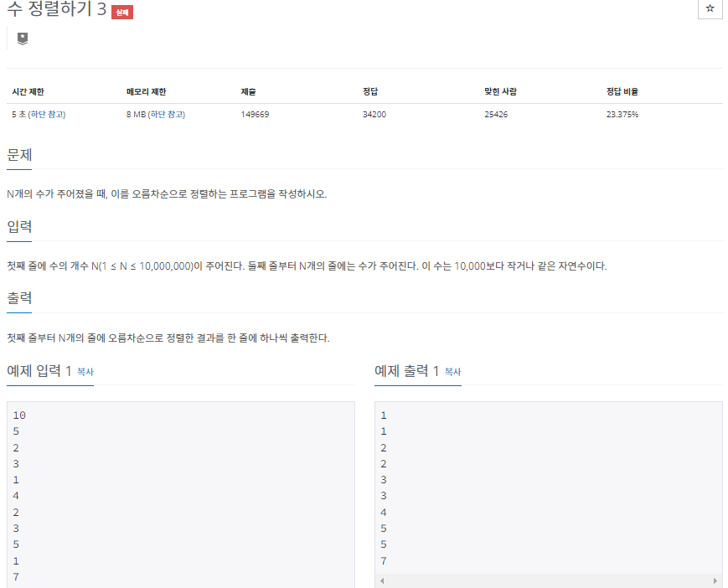The image size is (728, 588).
Task: Click the gray badge icon under the title
Action: click(x=23, y=39)
